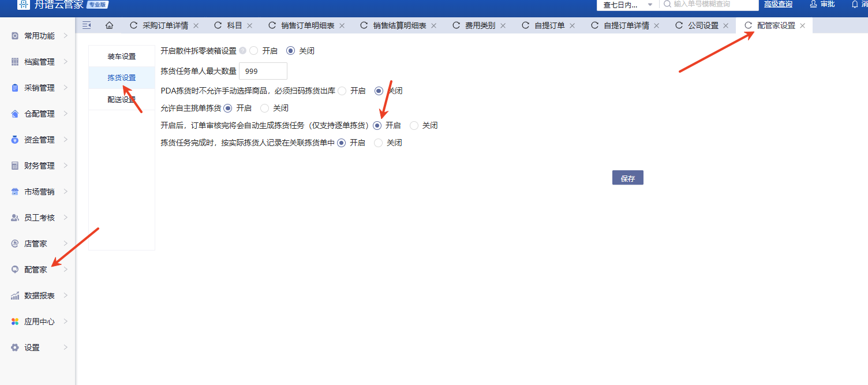The width and height of the screenshot is (868, 385).
Task: Click the 保存 button
Action: pos(627,178)
